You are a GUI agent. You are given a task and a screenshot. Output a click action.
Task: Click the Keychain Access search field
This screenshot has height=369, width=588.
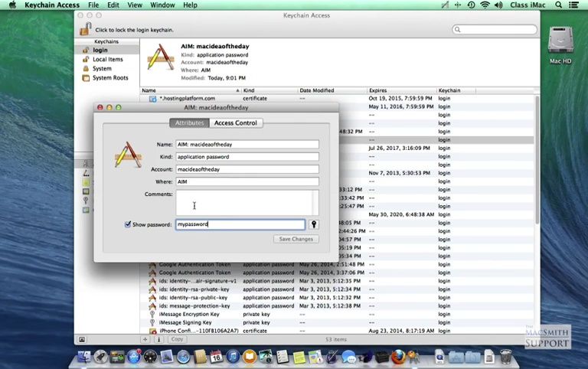pyautogui.click(x=495, y=29)
